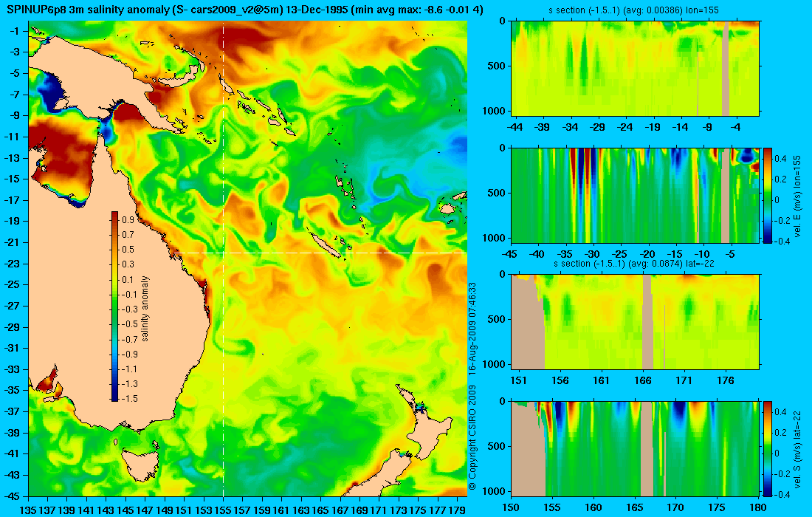
Task: Click the 's section ... lat=-22' panel title
Action: pyautogui.click(x=634, y=264)
